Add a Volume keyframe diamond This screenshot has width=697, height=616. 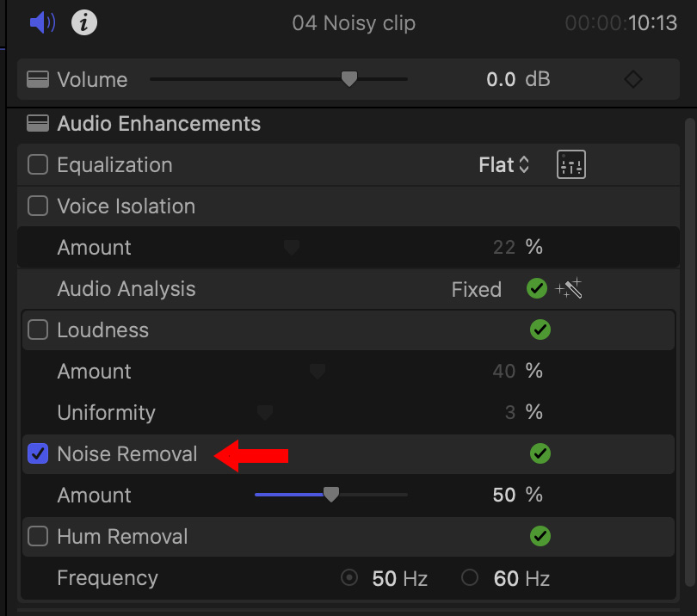[633, 79]
